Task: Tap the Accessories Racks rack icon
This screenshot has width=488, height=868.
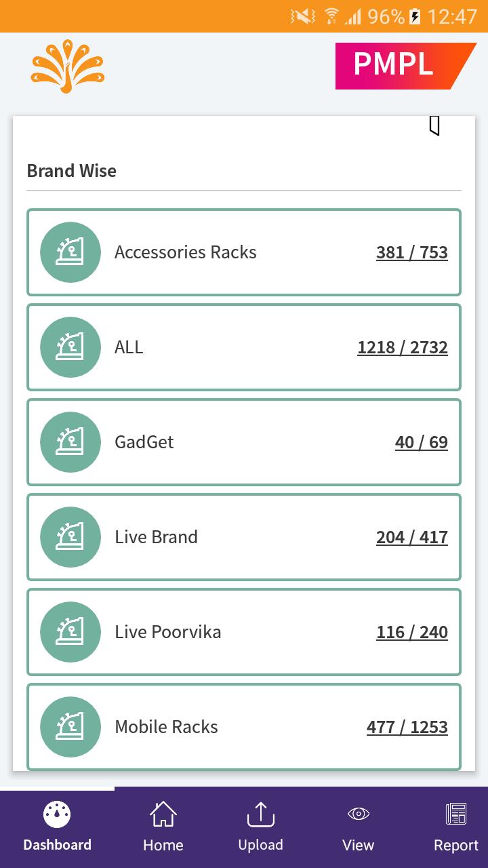Action: click(x=70, y=252)
